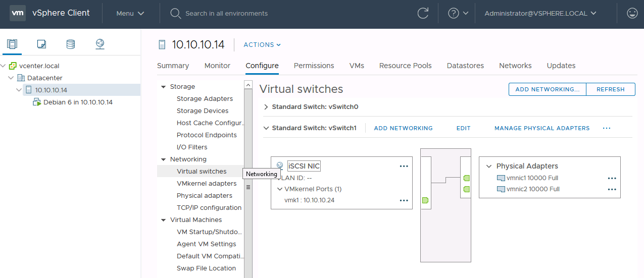Click the REFRESH button
644x278 pixels.
pos(611,89)
